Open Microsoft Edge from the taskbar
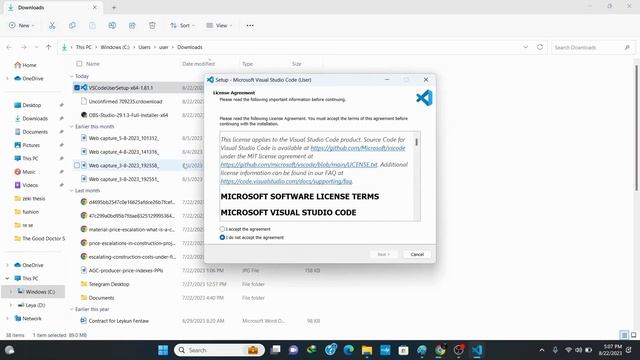The width and height of the screenshot is (640, 360). pos(349,350)
